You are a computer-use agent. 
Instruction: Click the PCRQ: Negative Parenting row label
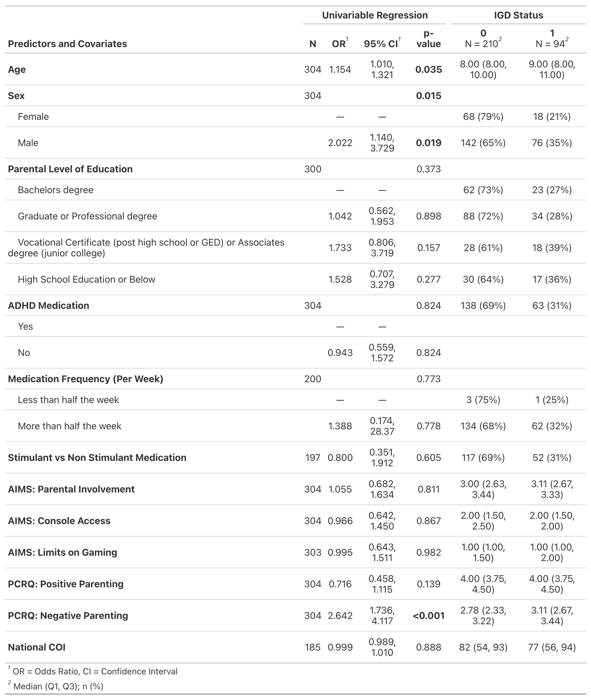click(68, 616)
